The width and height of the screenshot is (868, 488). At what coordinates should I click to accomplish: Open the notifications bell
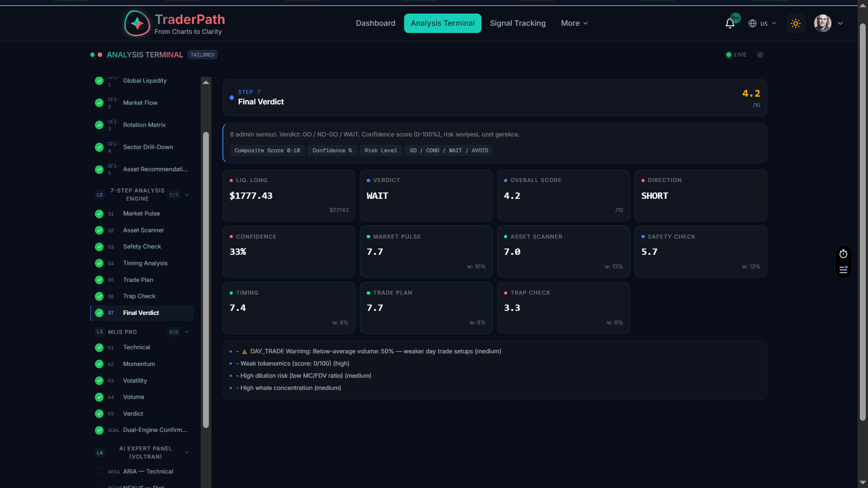coord(730,23)
